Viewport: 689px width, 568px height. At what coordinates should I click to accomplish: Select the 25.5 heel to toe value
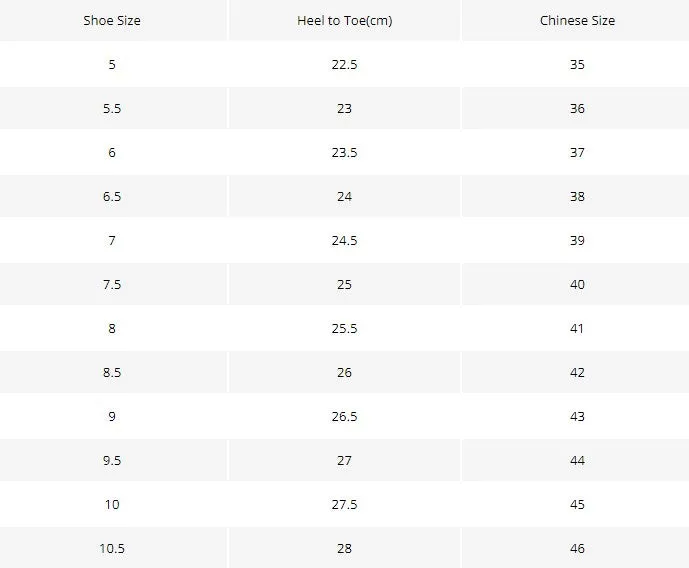(x=344, y=328)
